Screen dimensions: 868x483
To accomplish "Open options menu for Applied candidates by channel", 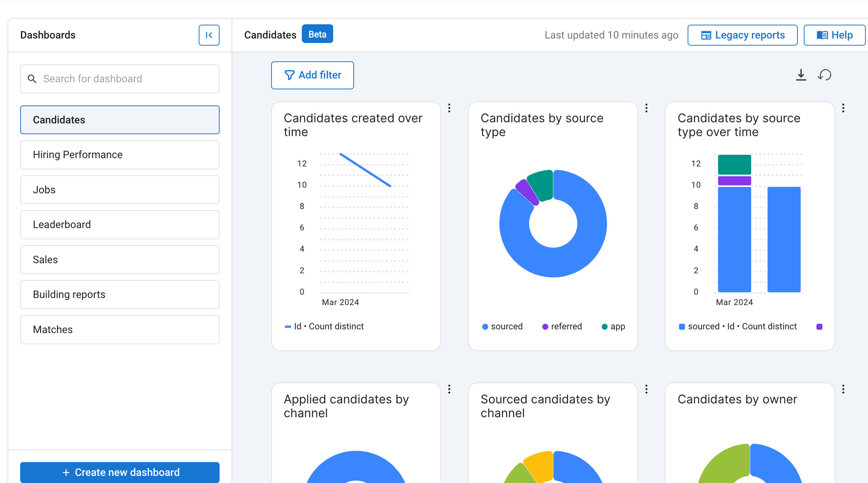I will [x=449, y=389].
